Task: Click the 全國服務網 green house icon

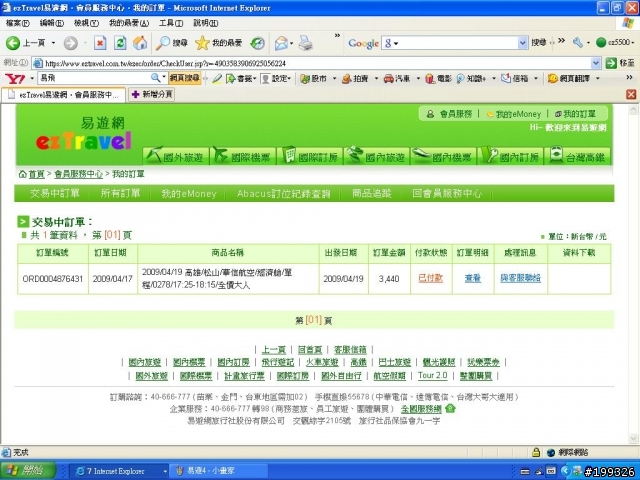Action: point(450,408)
